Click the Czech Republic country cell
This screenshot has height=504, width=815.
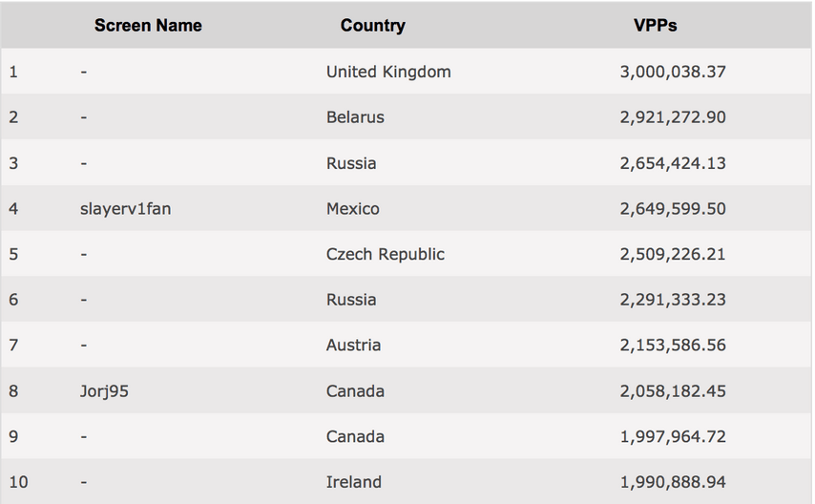click(386, 254)
